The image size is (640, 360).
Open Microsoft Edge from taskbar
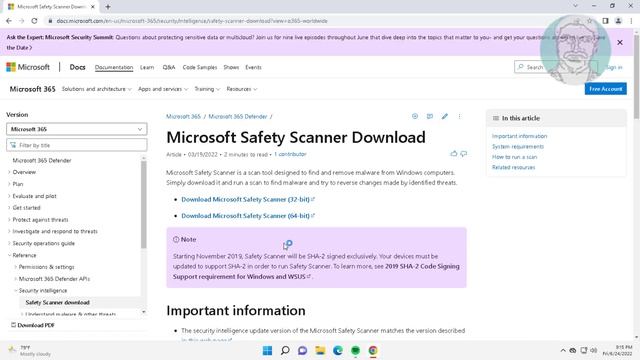pyautogui.click(x=338, y=350)
